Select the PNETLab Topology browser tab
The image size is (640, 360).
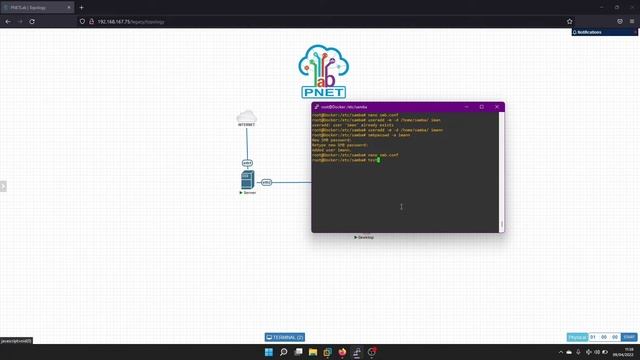(37, 7)
